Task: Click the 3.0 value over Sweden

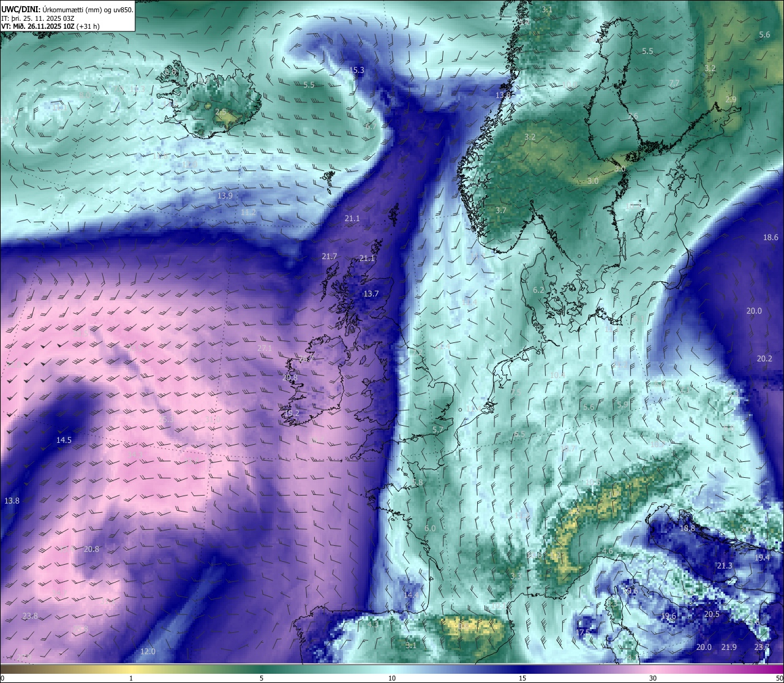Action: click(593, 181)
